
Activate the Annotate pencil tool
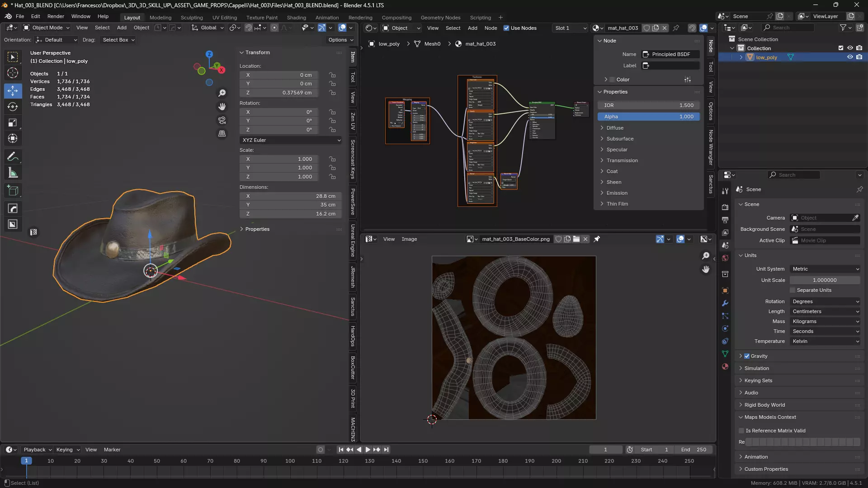coord(13,157)
